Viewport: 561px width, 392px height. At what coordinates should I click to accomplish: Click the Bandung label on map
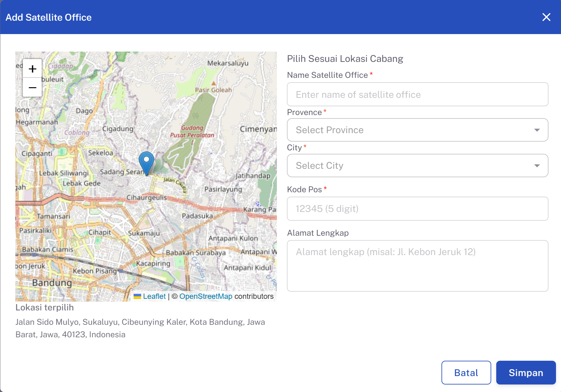tap(52, 283)
